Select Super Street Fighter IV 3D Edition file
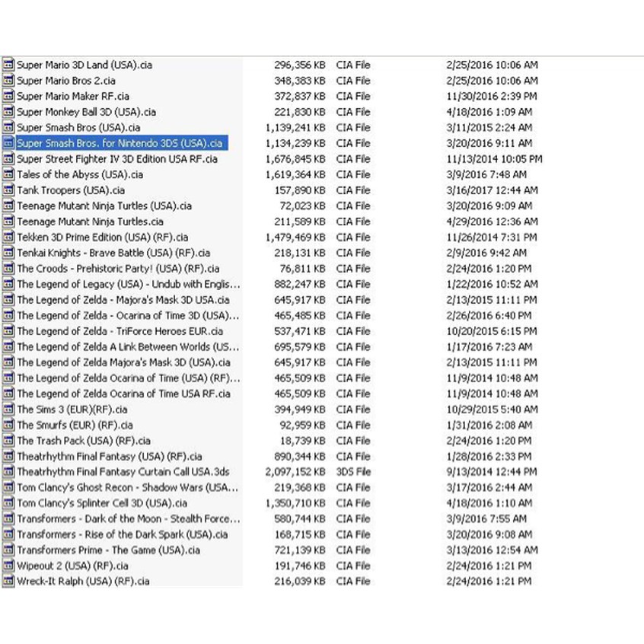 click(116, 159)
